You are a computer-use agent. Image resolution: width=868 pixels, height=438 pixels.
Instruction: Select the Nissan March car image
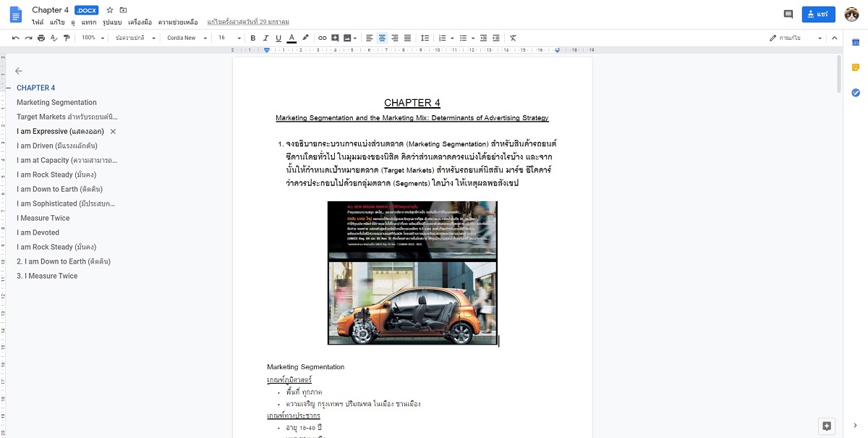click(412, 273)
